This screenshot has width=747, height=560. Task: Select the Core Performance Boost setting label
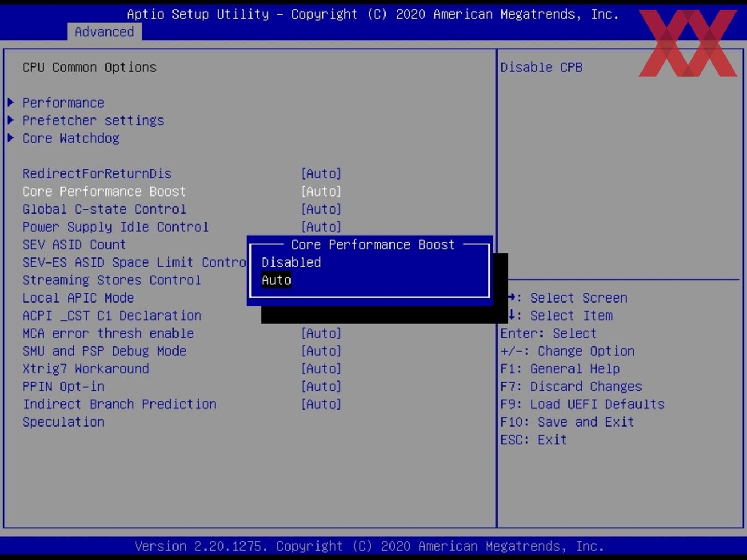pyautogui.click(x=104, y=191)
